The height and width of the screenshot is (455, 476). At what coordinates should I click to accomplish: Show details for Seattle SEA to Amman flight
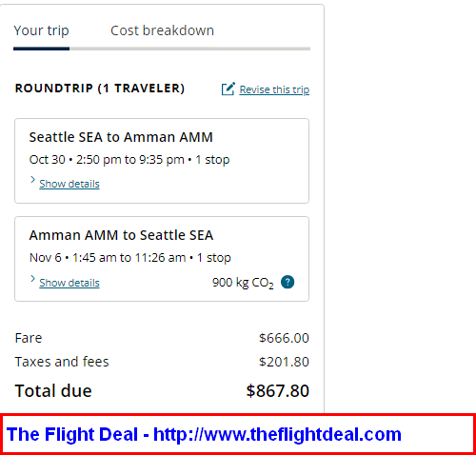pos(69,184)
